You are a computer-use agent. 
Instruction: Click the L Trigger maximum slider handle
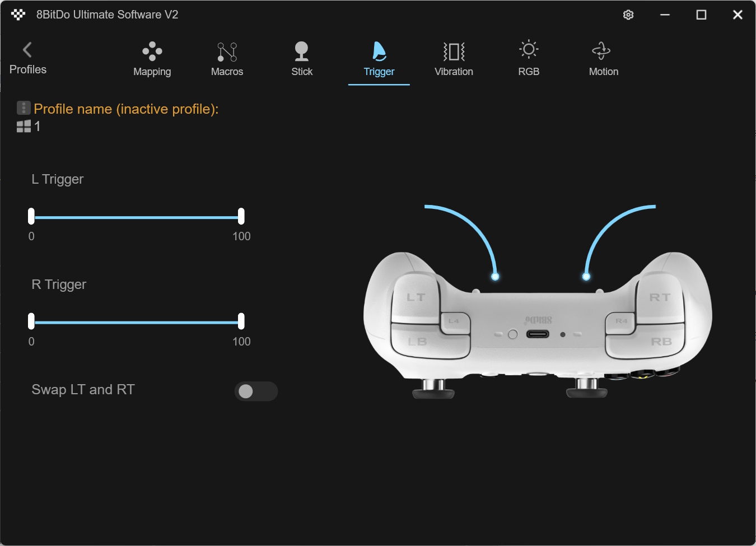pyautogui.click(x=241, y=216)
